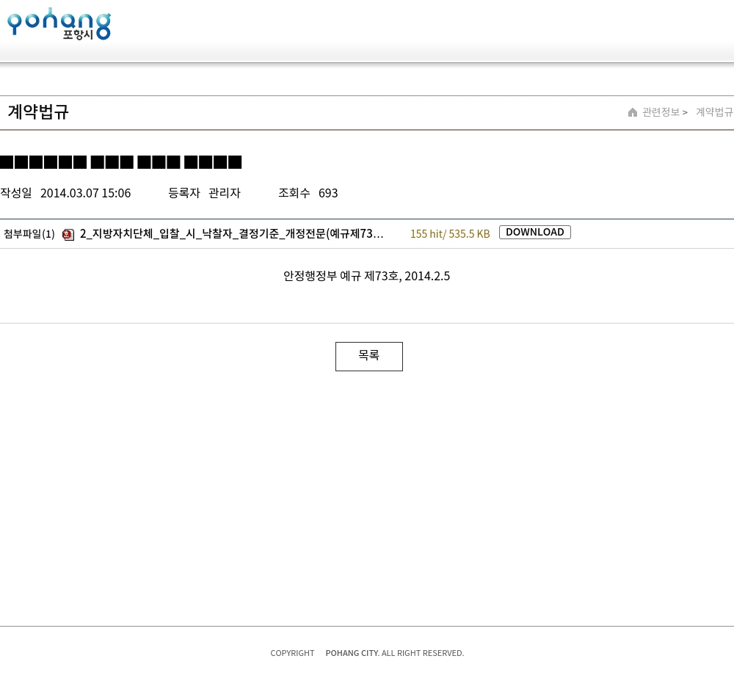Open the 관련정보 breadcrumb link
Screen dimensions: 734x700
click(661, 112)
